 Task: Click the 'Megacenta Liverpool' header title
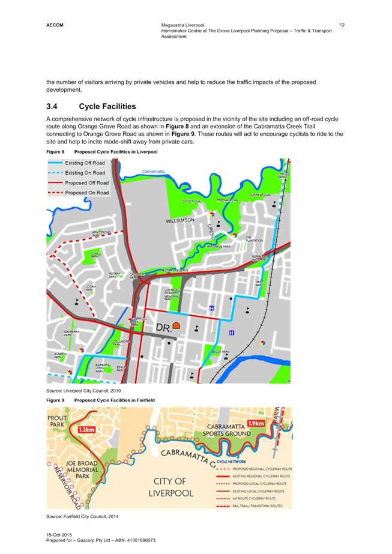coord(182,25)
